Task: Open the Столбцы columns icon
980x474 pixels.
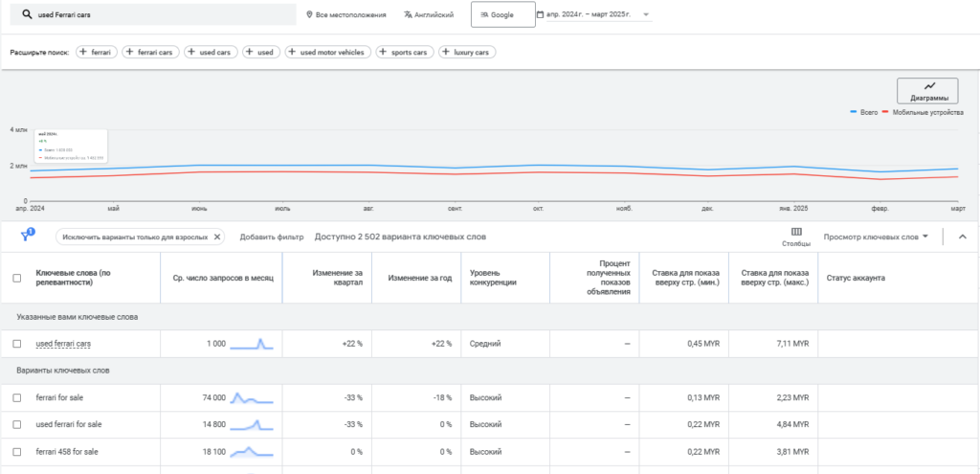Action: pos(796,237)
